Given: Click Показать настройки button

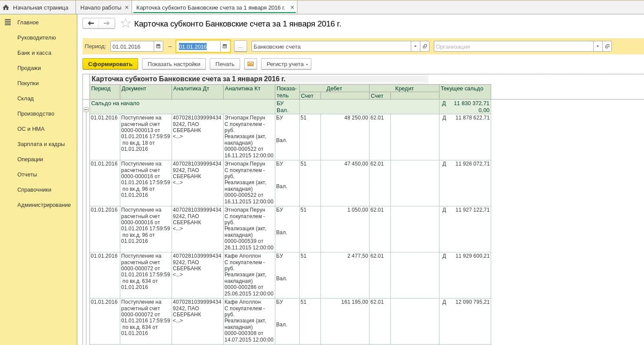Looking at the screenshot, I should [174, 64].
